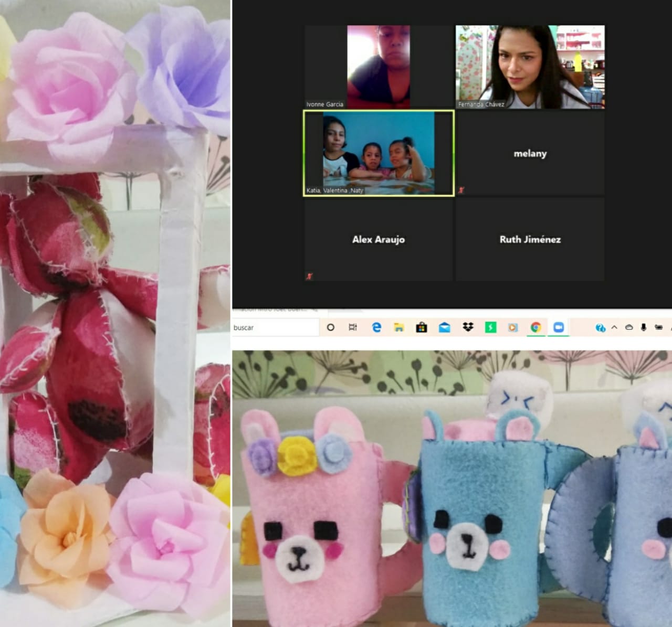The width and height of the screenshot is (672, 627).
Task: Switch to Google Chrome in the taskbar
Action: [535, 327]
